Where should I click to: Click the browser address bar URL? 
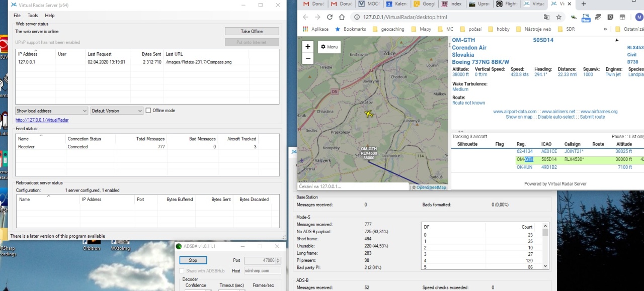[405, 17]
